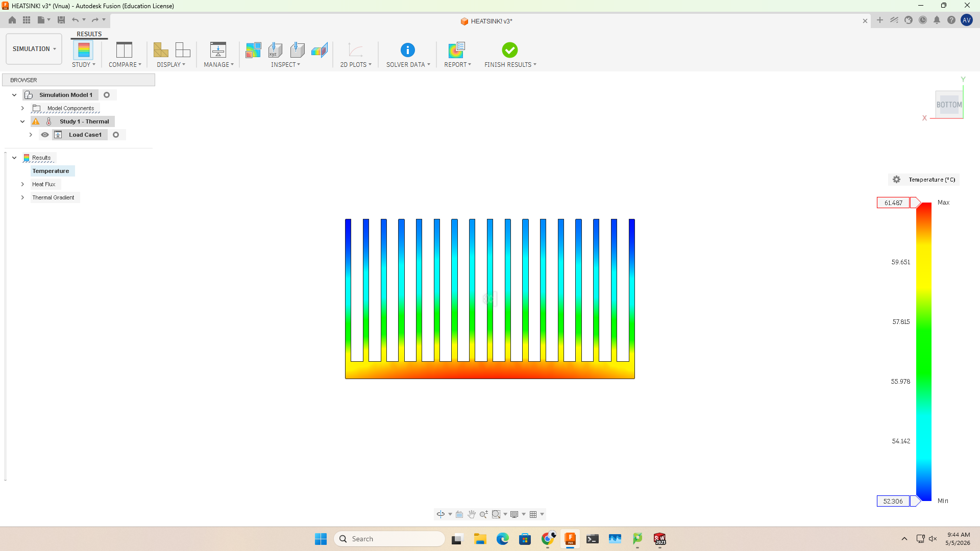Expand the Model Components folder

22,108
